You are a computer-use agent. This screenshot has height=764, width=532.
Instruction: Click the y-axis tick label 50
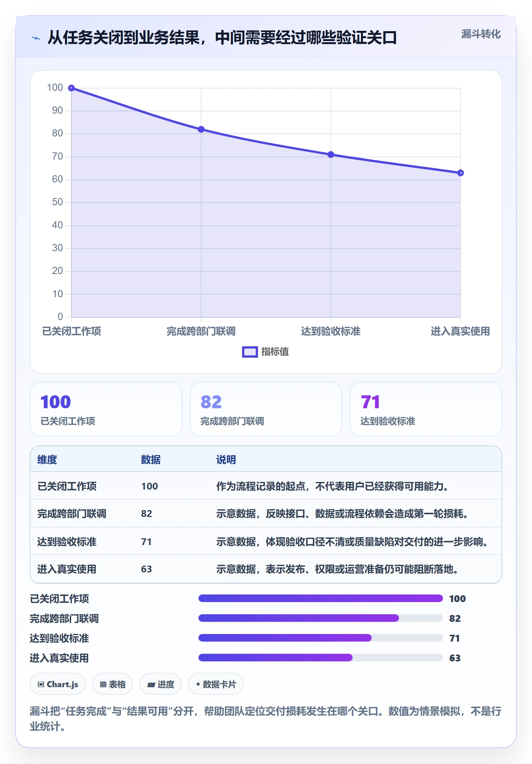click(x=57, y=202)
